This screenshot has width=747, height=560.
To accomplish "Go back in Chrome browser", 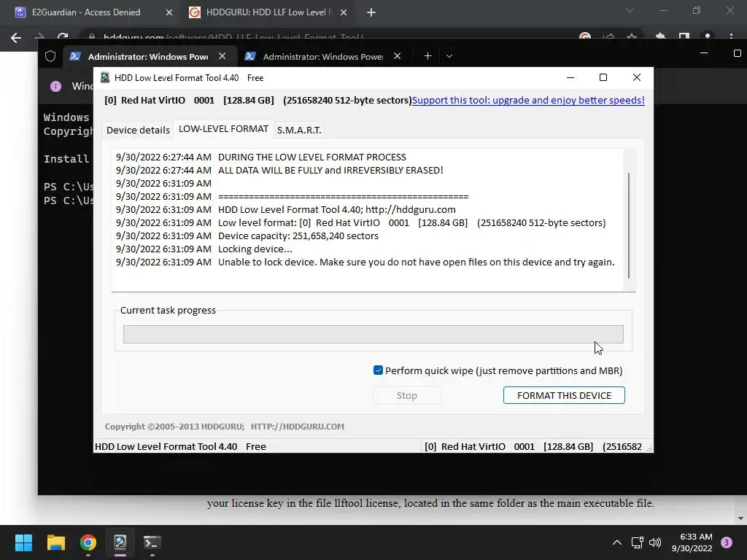I will tap(16, 38).
